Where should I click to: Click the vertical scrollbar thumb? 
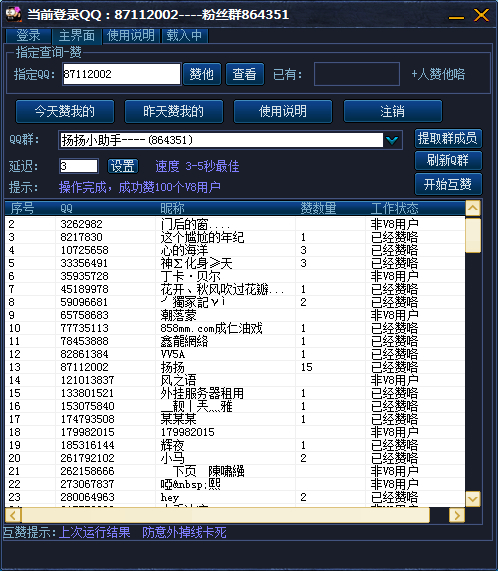[x=473, y=235]
